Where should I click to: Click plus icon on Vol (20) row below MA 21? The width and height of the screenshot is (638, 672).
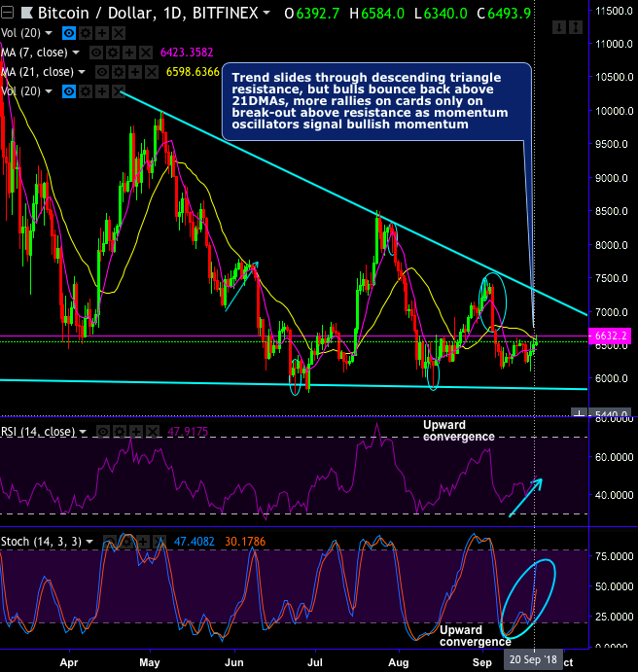[102, 91]
